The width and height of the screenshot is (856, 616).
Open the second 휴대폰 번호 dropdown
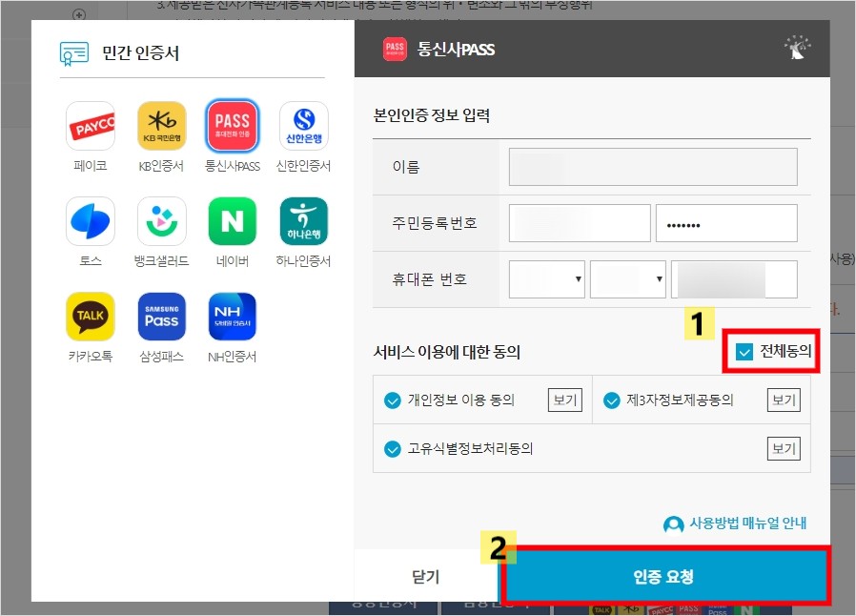click(x=628, y=279)
